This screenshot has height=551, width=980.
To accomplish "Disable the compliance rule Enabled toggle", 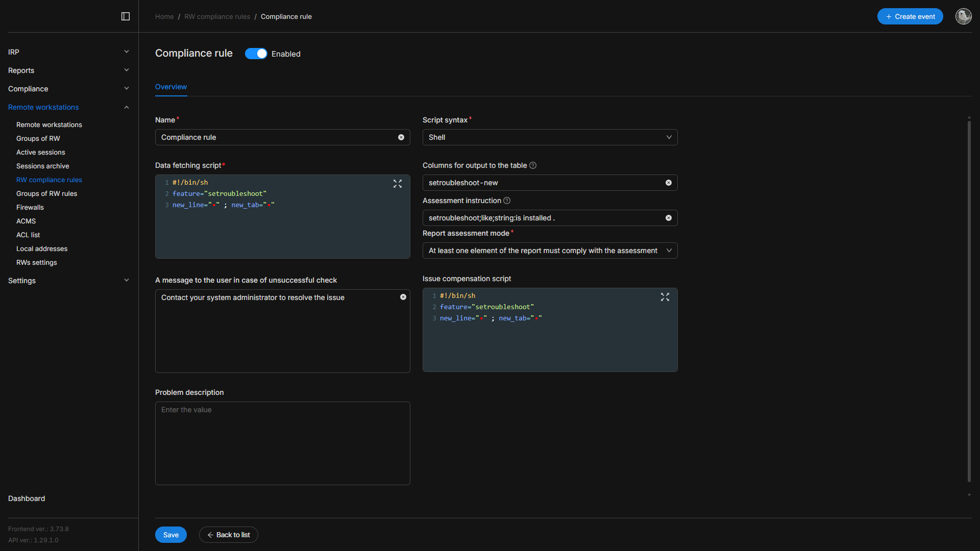I will click(256, 54).
